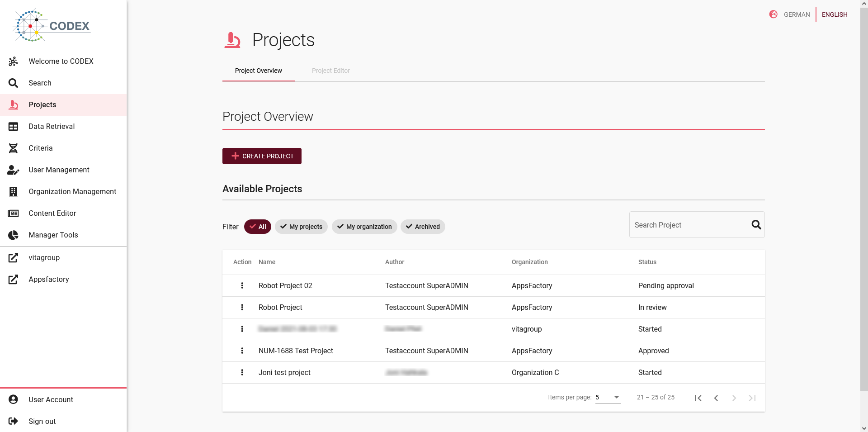The width and height of the screenshot is (868, 432).
Task: Click the Organization column header
Action: [x=530, y=262]
